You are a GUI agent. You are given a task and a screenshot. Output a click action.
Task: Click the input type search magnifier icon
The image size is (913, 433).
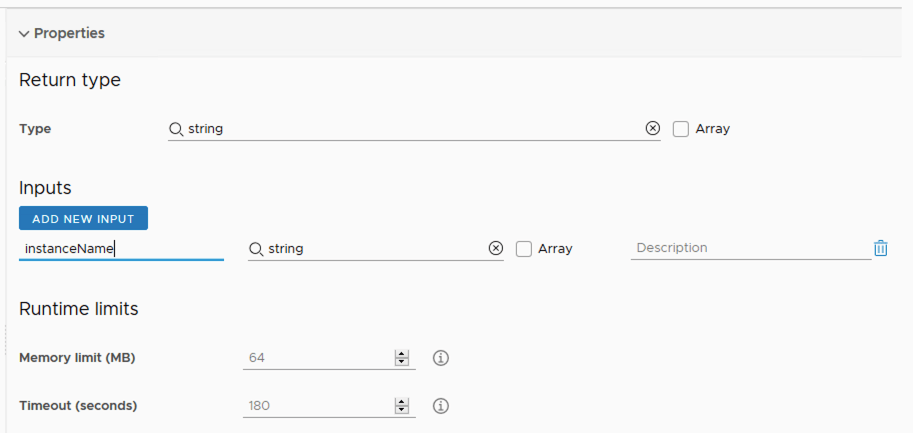(256, 248)
